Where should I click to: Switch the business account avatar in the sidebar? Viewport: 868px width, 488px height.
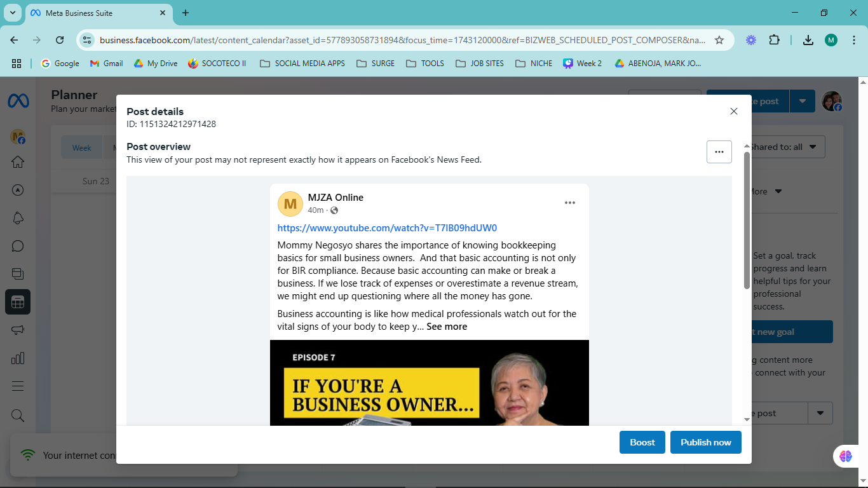point(18,137)
